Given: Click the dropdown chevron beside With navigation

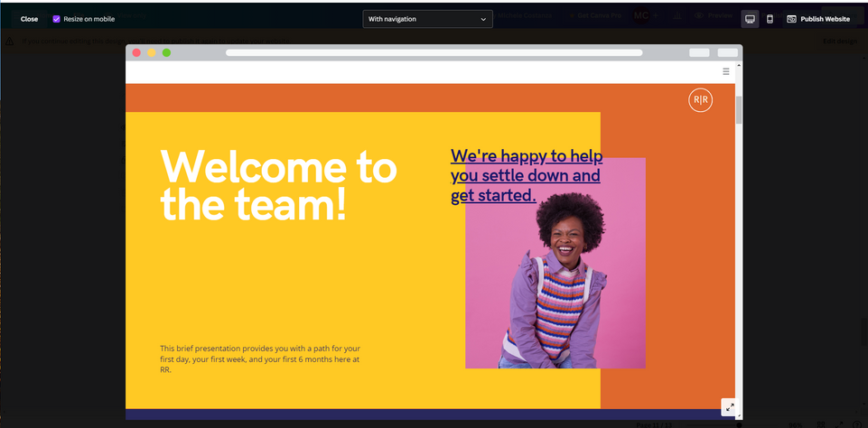Looking at the screenshot, I should [483, 19].
